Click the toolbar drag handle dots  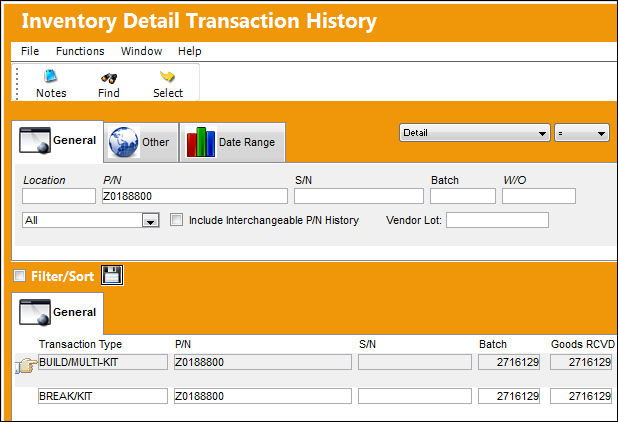(17, 84)
